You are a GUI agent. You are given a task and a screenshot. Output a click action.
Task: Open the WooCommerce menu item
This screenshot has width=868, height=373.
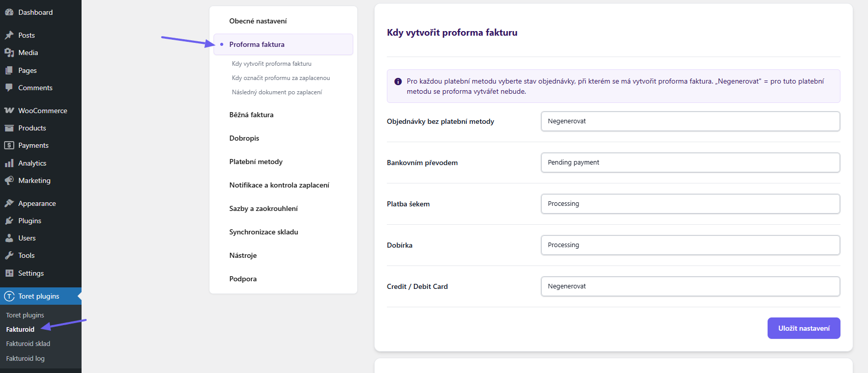click(41, 111)
